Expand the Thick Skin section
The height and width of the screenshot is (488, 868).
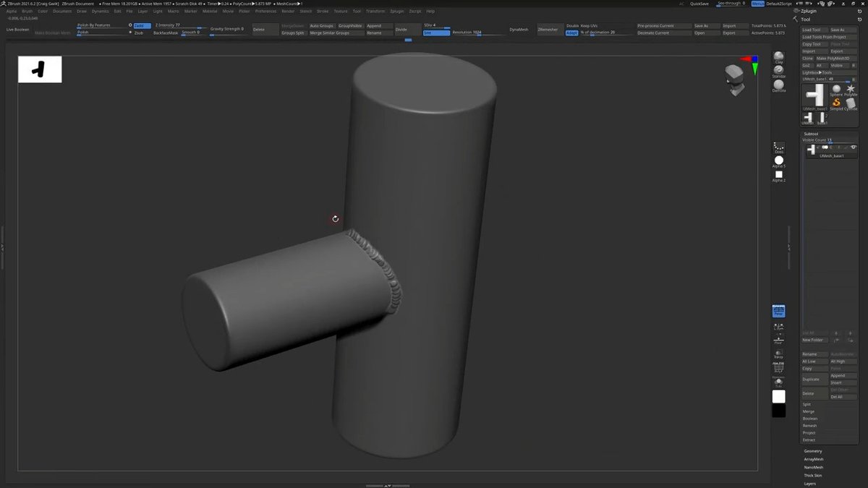click(813, 476)
